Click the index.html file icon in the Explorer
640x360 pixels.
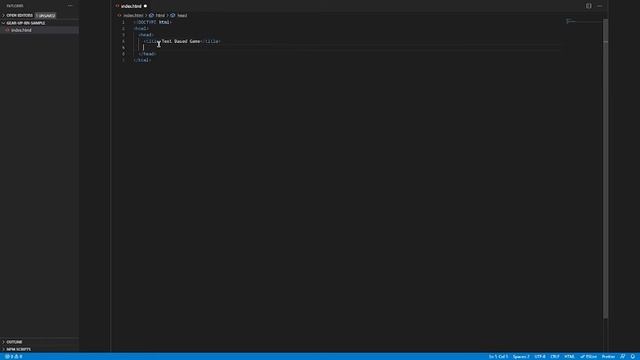(7, 30)
